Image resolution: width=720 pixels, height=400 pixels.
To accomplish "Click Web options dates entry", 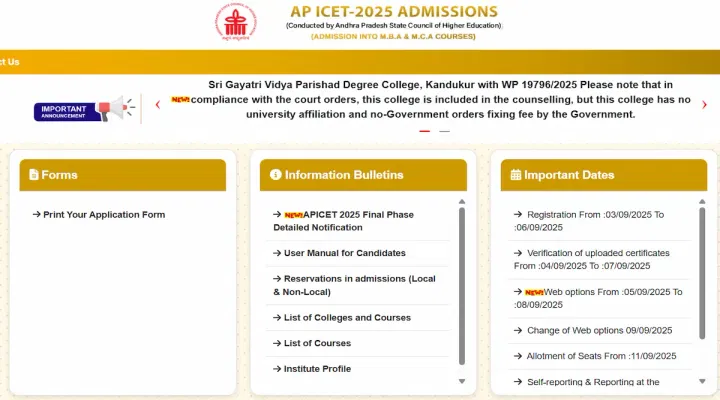I will (x=598, y=298).
